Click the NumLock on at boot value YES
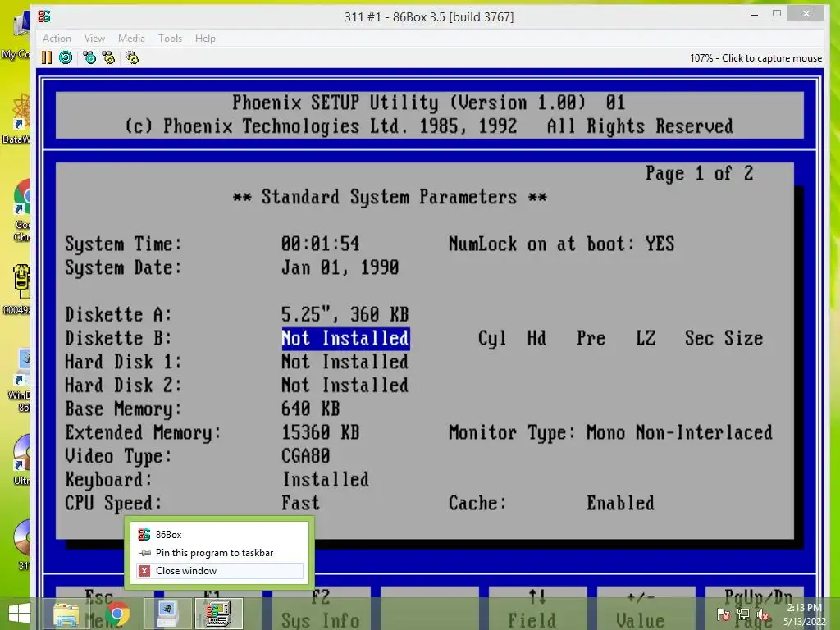 pos(660,244)
